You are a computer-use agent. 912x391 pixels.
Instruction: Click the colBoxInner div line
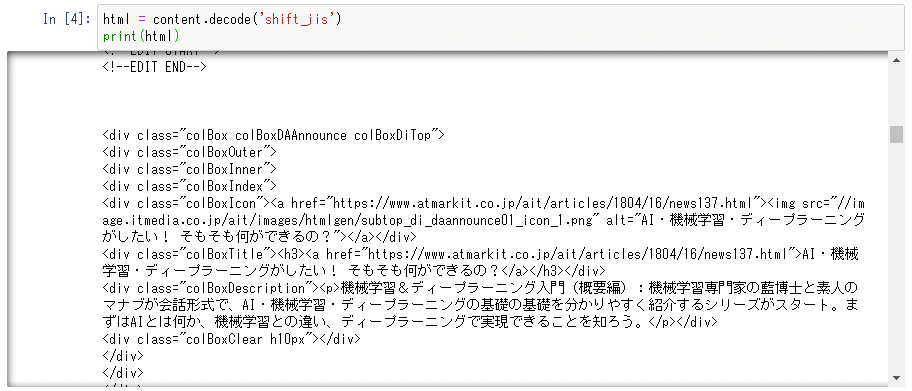click(189, 169)
